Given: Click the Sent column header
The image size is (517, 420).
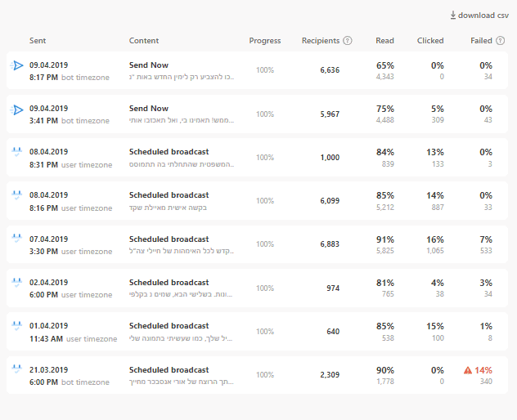Looking at the screenshot, I should [38, 41].
